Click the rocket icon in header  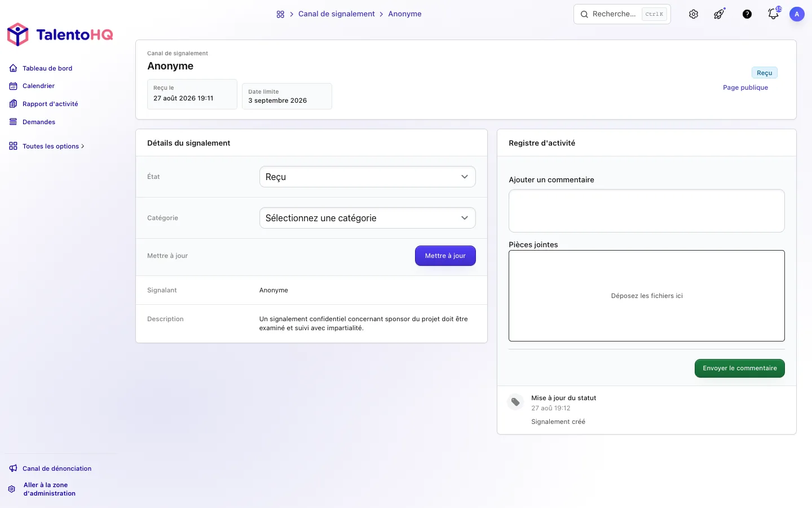pyautogui.click(x=720, y=14)
